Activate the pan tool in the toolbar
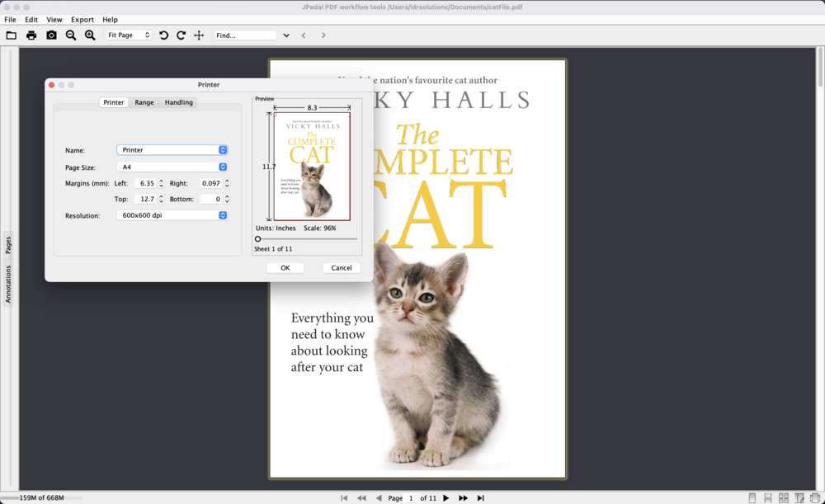Viewport: 825px width, 504px height. point(199,35)
